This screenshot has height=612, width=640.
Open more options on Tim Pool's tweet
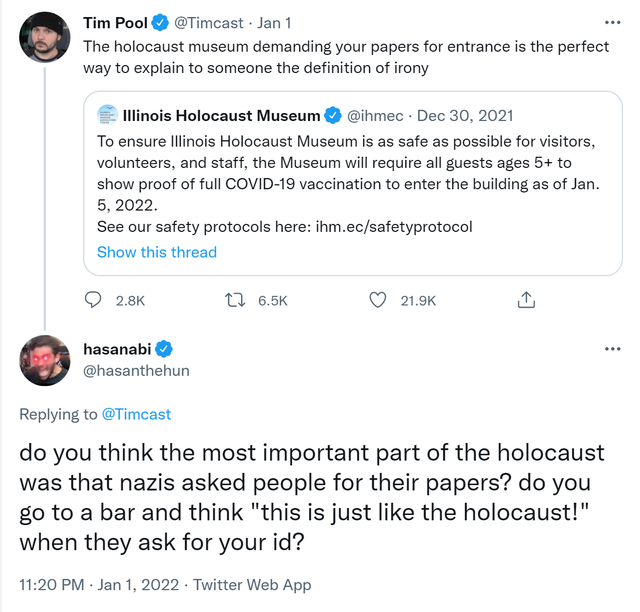[612, 22]
